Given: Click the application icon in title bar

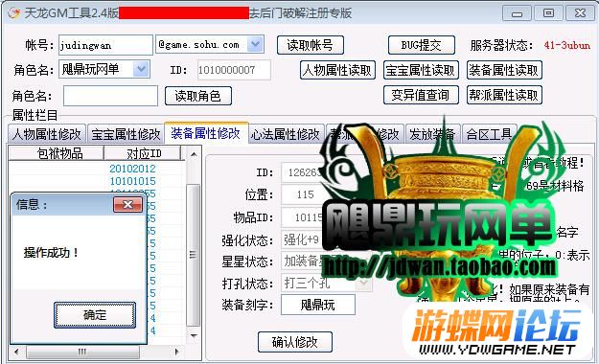Looking at the screenshot, I should [x=14, y=13].
